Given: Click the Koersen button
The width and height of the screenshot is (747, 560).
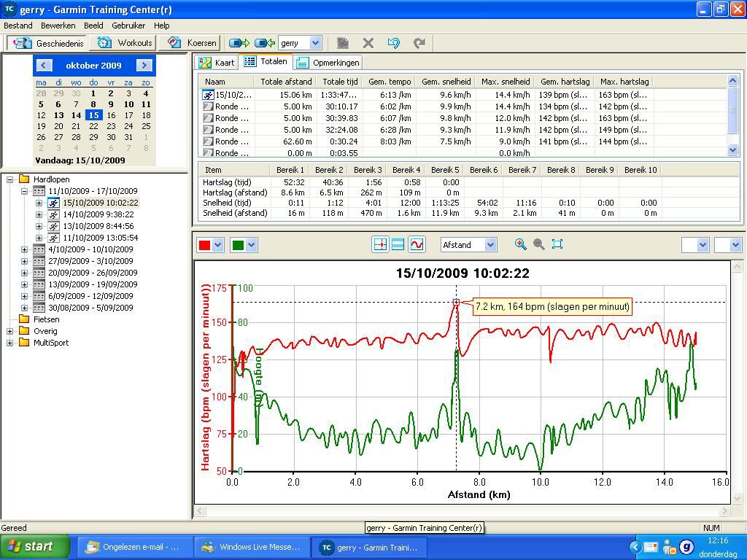Looking at the screenshot, I should (192, 43).
